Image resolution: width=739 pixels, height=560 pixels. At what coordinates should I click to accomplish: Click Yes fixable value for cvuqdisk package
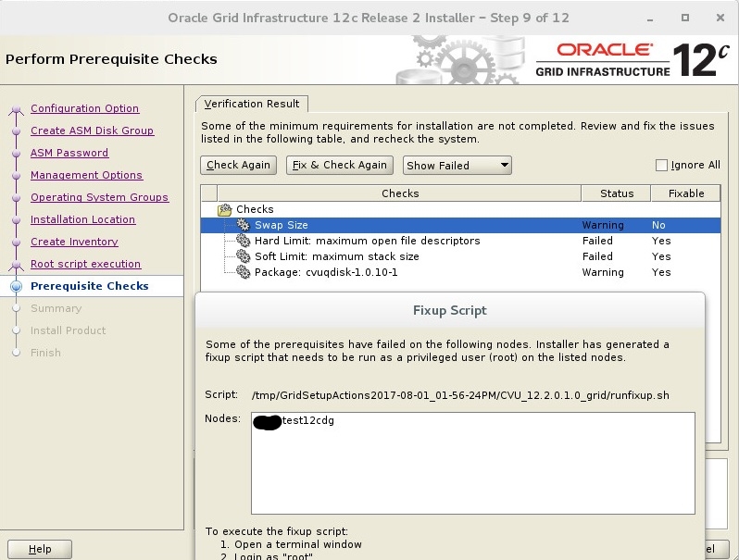tap(661, 272)
